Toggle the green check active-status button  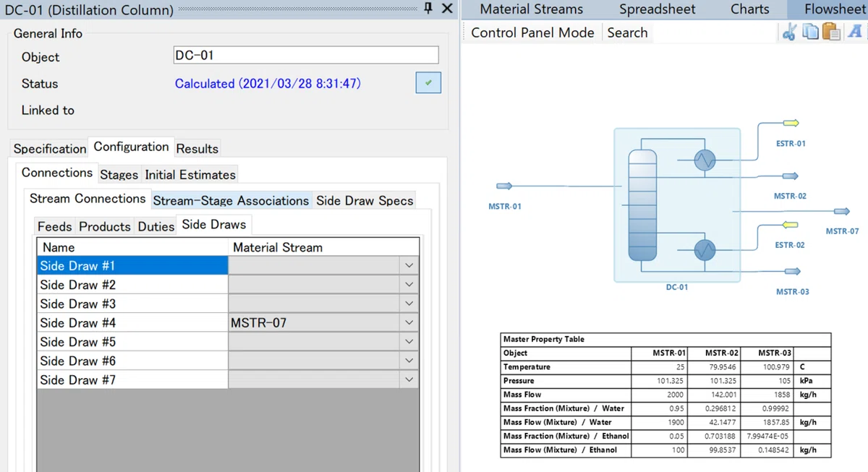[x=428, y=83]
